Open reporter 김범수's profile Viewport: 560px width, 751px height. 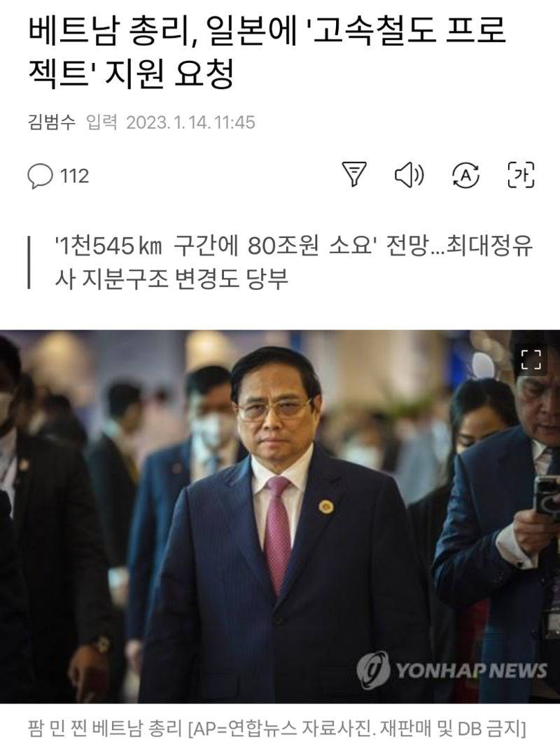click(52, 122)
